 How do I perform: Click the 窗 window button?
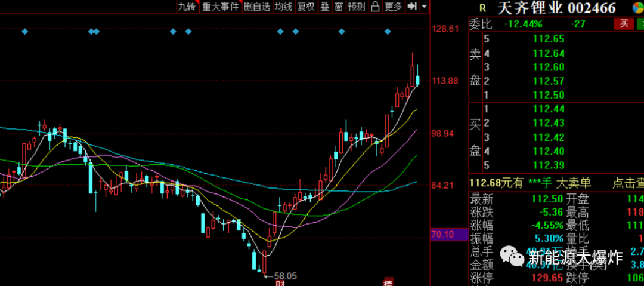point(339,6)
